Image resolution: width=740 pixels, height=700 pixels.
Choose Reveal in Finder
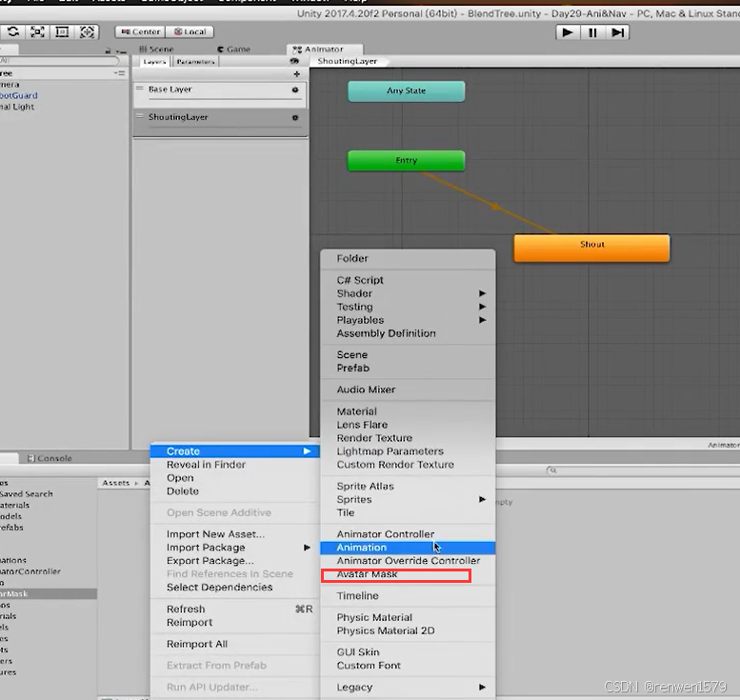(234, 465)
